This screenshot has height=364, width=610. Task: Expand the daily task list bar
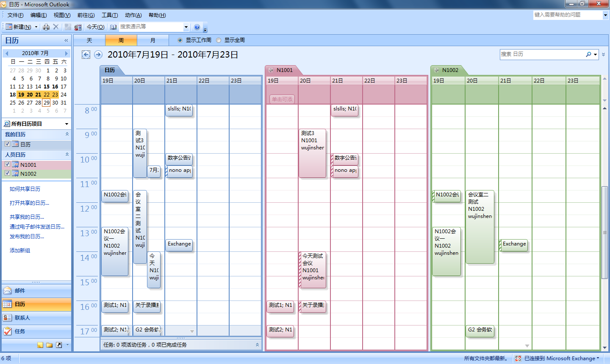click(x=257, y=345)
